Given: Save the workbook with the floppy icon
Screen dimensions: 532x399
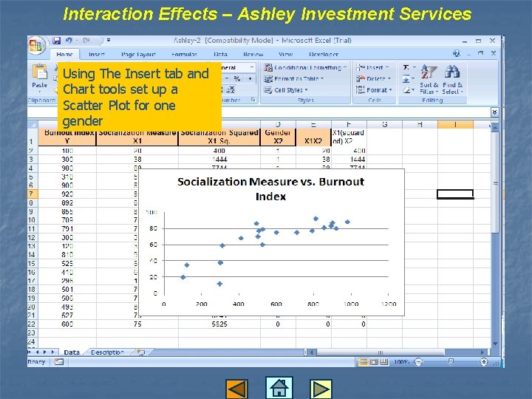Looking at the screenshot, I should tap(56, 41).
